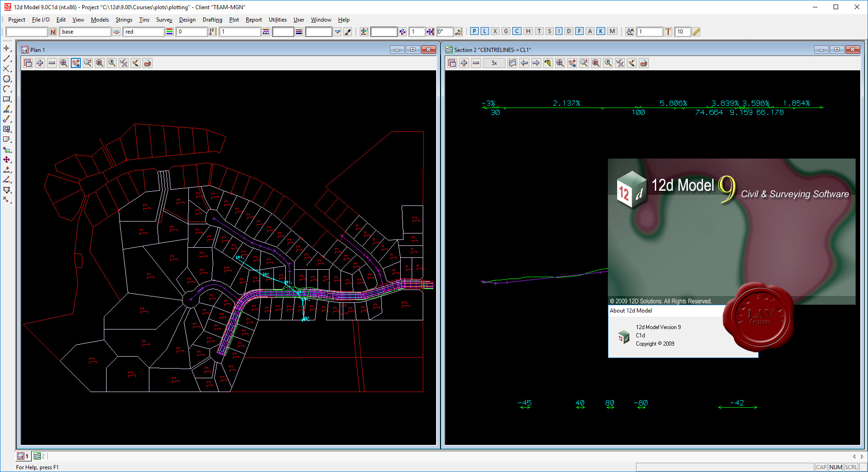The width and height of the screenshot is (868, 472).
Task: Select the Move cross-arrows tool in the left toolbar
Action: tap(7, 159)
